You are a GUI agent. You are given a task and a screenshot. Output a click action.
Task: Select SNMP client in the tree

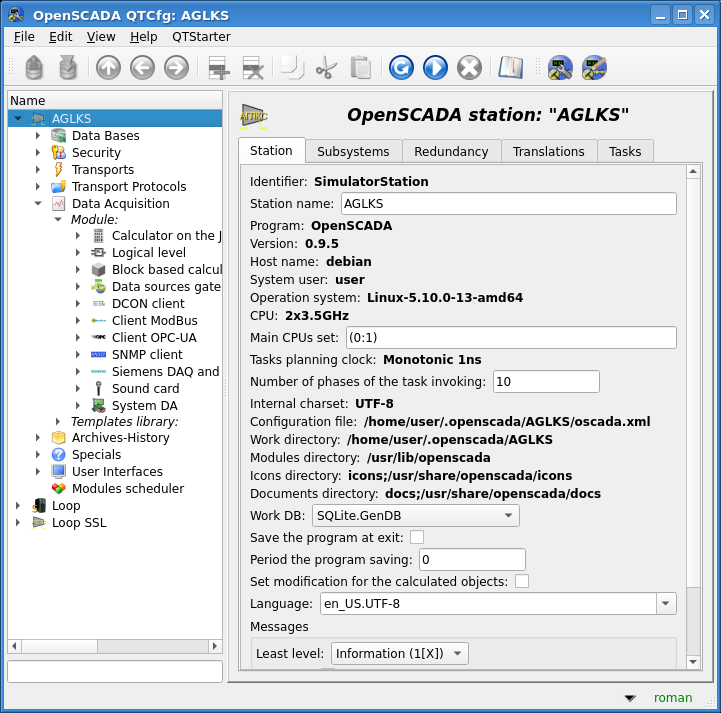pos(147,354)
